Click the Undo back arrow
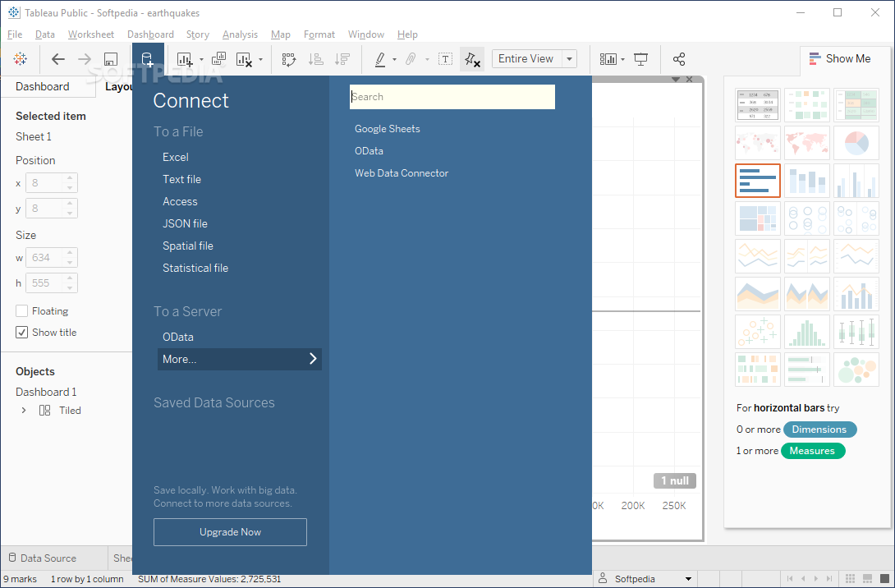Viewport: 895px width, 588px height. click(x=58, y=59)
